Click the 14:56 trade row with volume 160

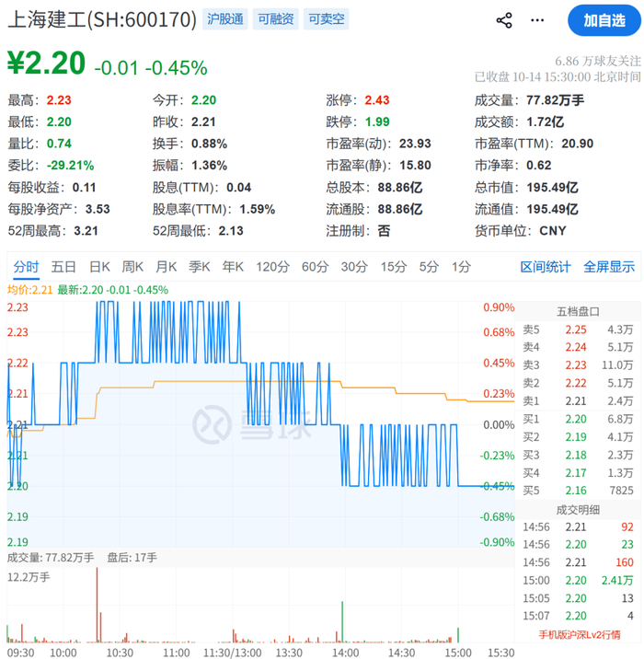578,562
